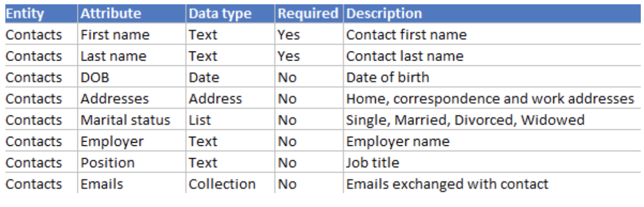
Task: Select the DOB attribute cell
Action: pos(132,77)
